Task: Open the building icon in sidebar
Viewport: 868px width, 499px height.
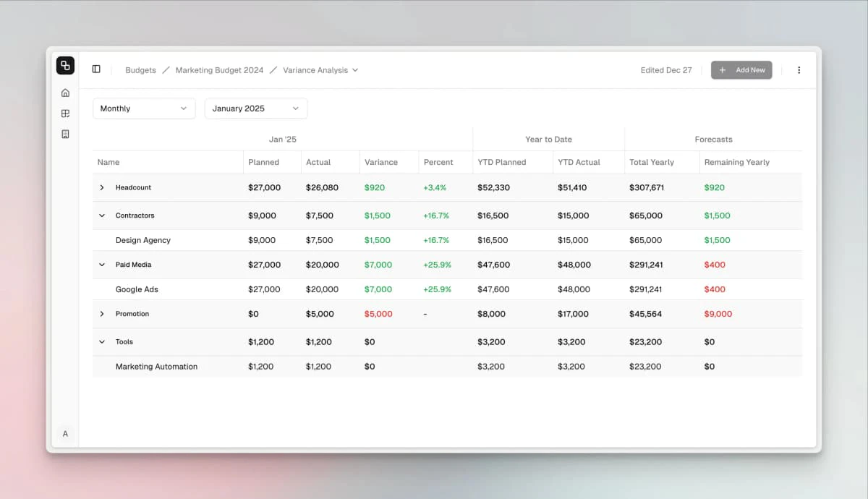Action: click(65, 135)
